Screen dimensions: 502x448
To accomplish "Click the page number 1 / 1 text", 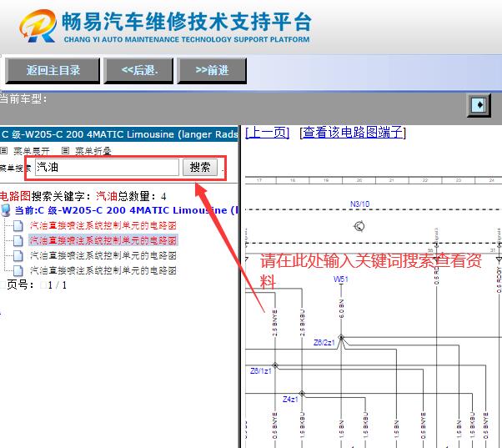I will click(x=58, y=285).
